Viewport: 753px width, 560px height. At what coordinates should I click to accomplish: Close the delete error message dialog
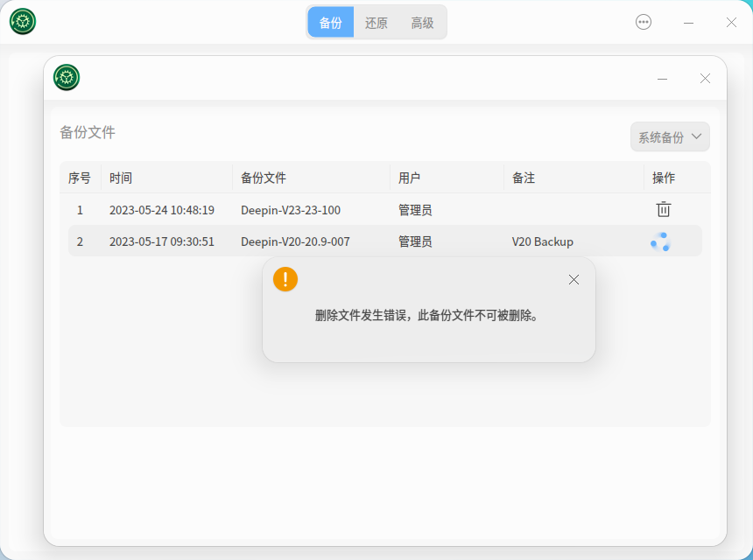[x=574, y=280]
